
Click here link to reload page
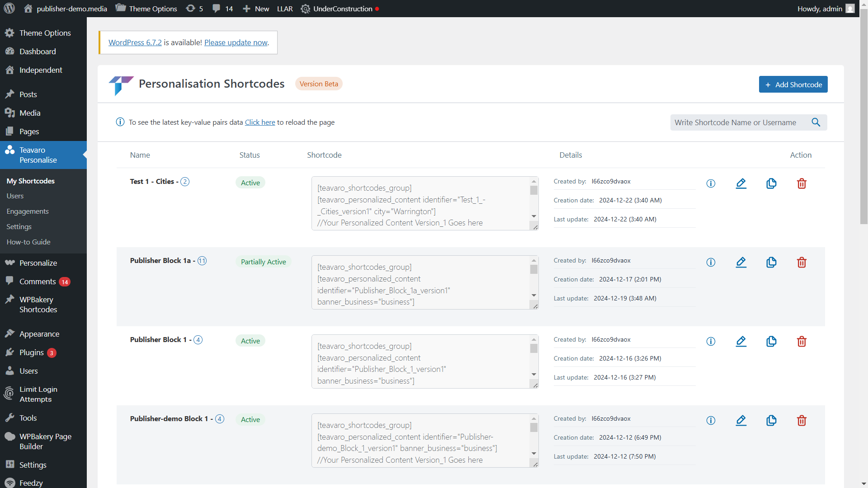(260, 122)
